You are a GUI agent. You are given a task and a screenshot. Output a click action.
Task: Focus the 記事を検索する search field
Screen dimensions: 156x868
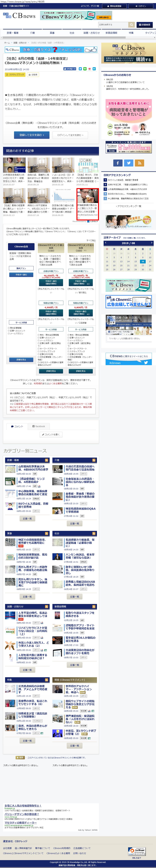click(x=113, y=25)
